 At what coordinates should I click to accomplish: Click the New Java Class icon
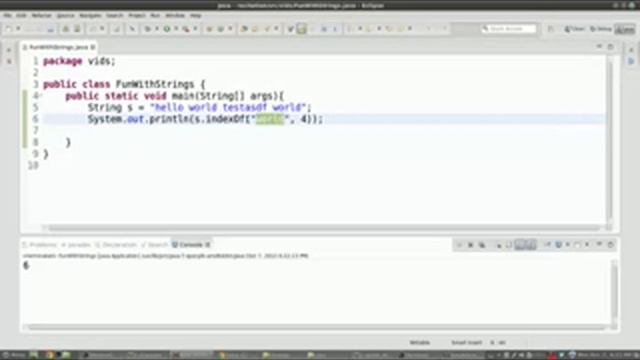[221, 29]
